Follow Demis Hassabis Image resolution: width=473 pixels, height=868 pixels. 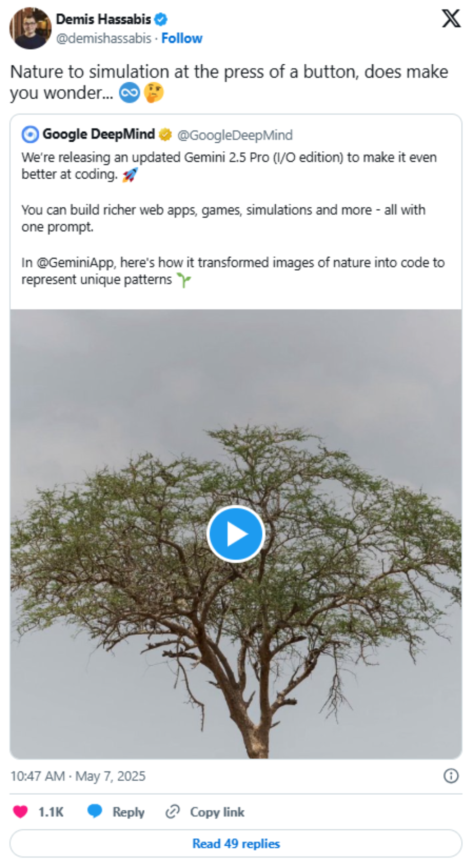pos(182,38)
